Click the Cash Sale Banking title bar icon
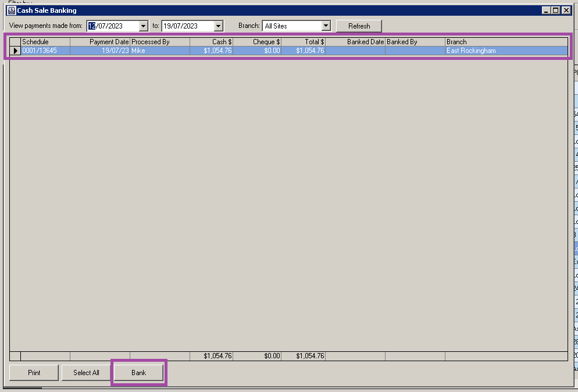This screenshot has height=392, width=578. tap(12, 10)
